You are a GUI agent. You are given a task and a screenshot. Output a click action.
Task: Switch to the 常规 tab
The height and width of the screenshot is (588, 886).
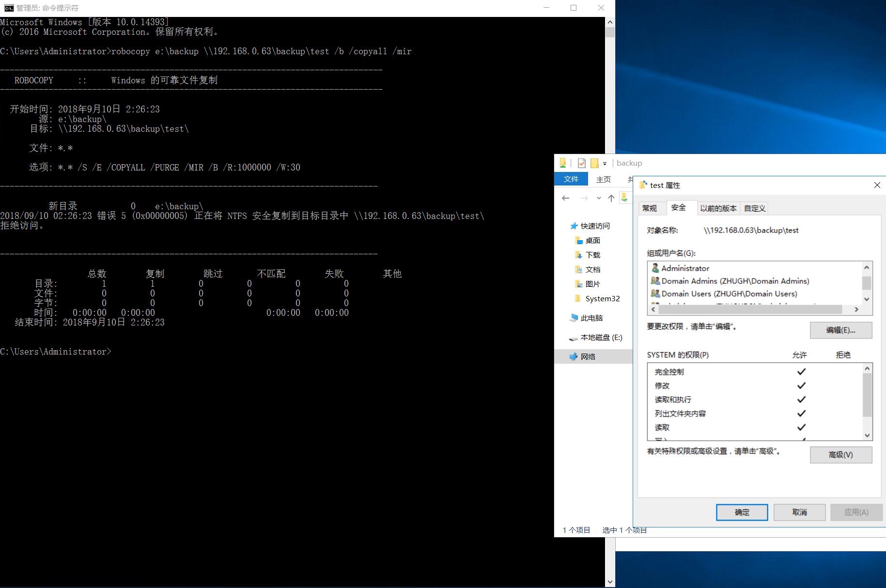650,208
